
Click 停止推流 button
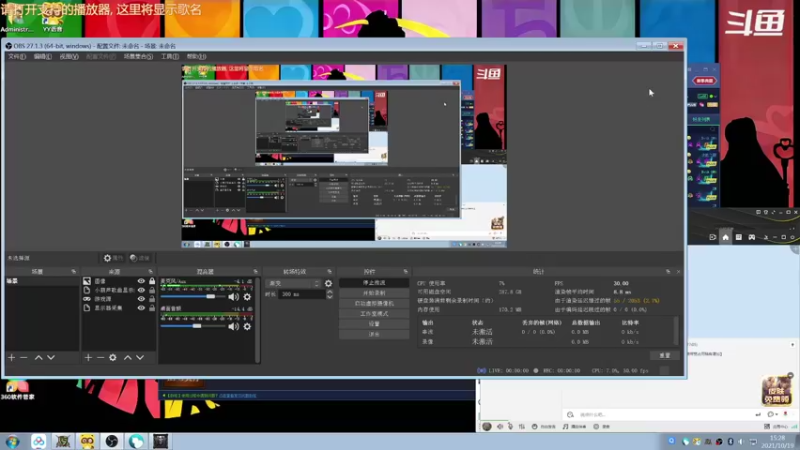pos(374,283)
